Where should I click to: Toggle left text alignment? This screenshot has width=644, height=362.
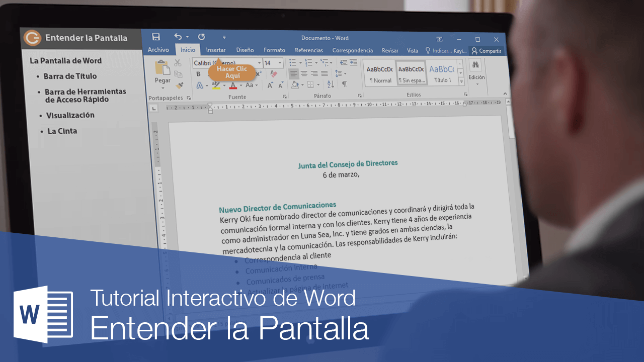click(294, 73)
